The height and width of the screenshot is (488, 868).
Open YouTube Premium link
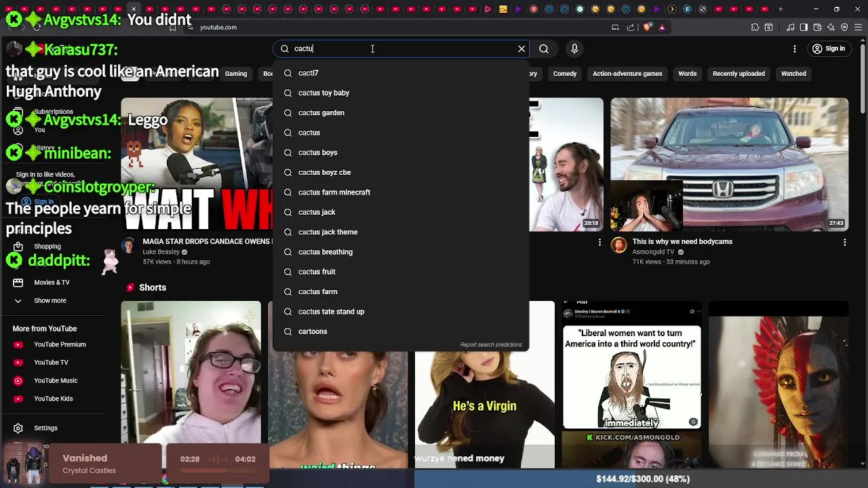(x=60, y=344)
